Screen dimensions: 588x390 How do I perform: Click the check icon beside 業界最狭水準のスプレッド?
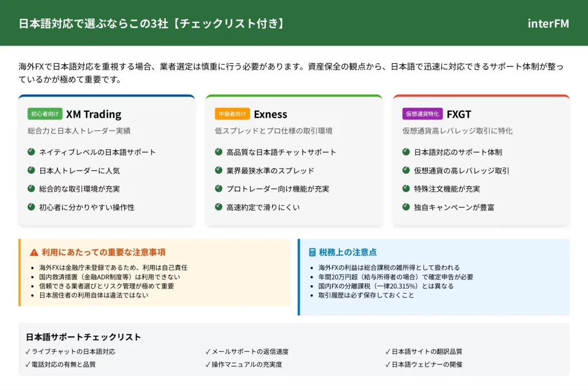tap(219, 170)
